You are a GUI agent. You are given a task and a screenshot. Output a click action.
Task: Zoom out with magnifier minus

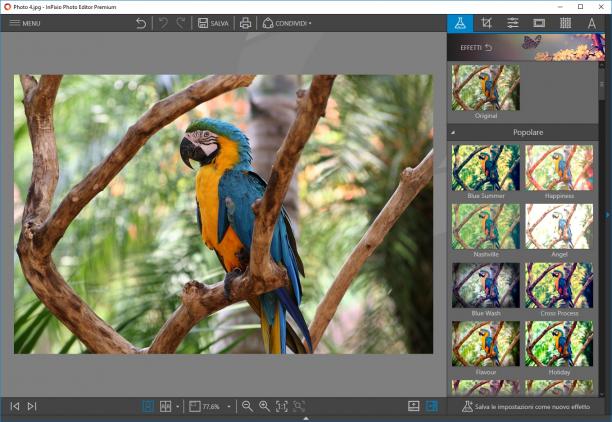pos(247,406)
